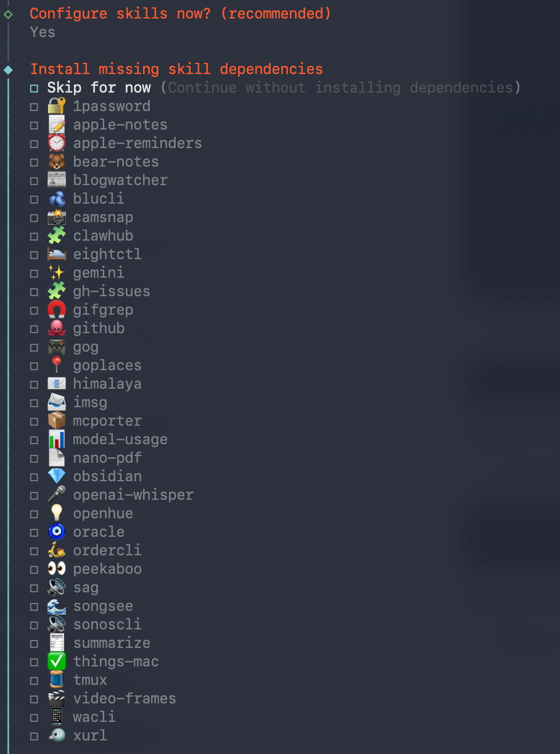
Task: Enable the gemini skill checkbox
Action: pyautogui.click(x=35, y=273)
